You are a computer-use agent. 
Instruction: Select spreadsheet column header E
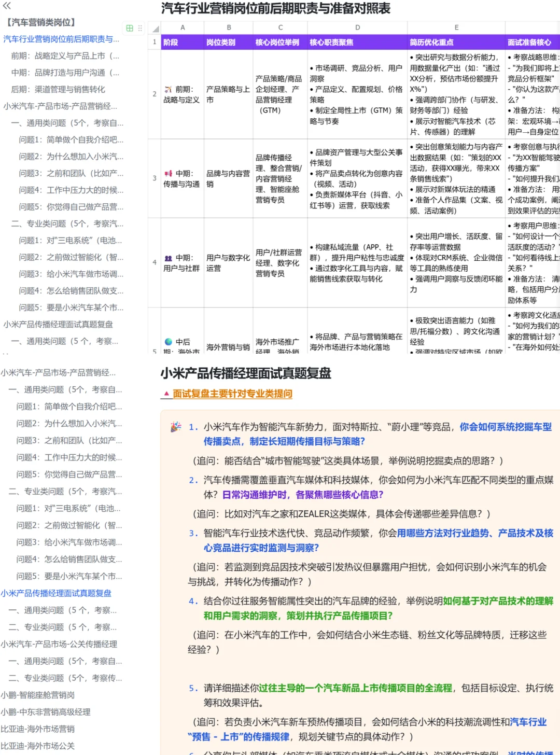tap(456, 27)
